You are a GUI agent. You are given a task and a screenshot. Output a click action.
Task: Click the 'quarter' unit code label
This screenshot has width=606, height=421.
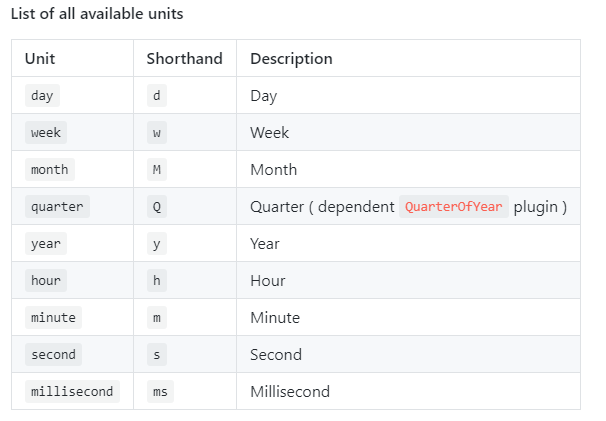[57, 206]
